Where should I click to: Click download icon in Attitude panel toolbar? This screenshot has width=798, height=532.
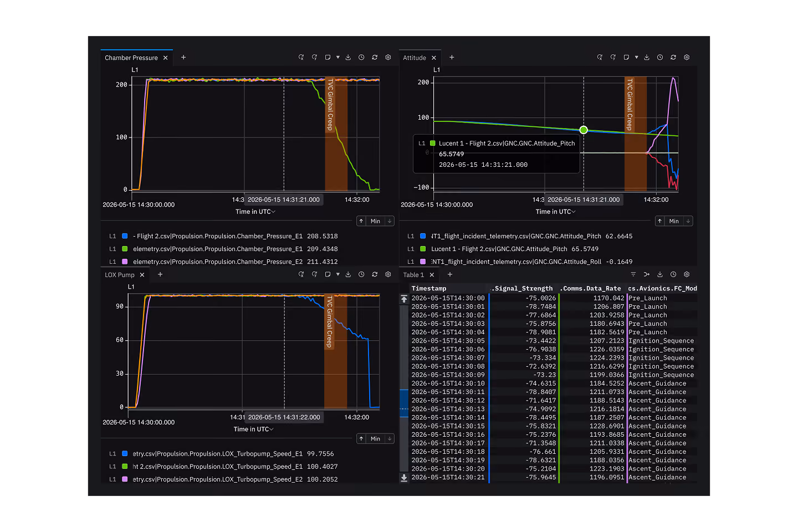647,57
